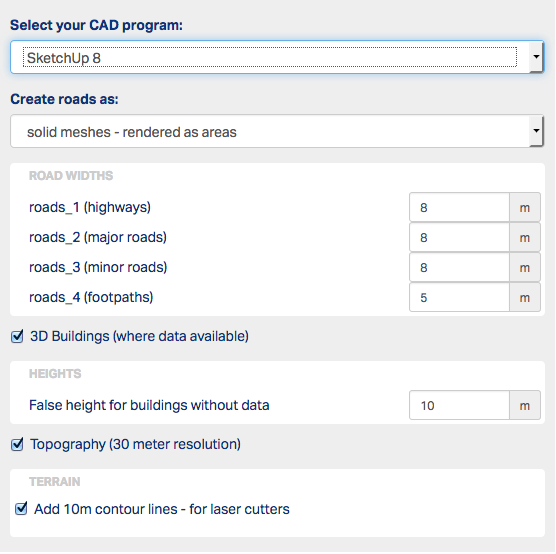Click the 3D Buildings where data available label
This screenshot has width=556, height=554.
(139, 336)
